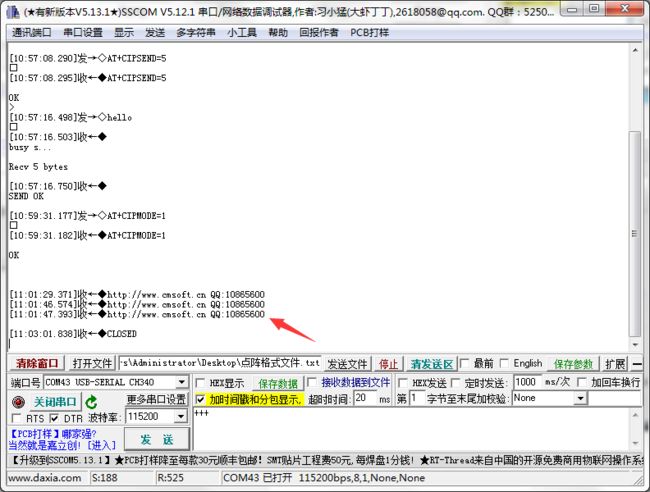Uncheck 加时间戳和分包显示 checkbox
This screenshot has height=492, width=650.
click(x=200, y=400)
